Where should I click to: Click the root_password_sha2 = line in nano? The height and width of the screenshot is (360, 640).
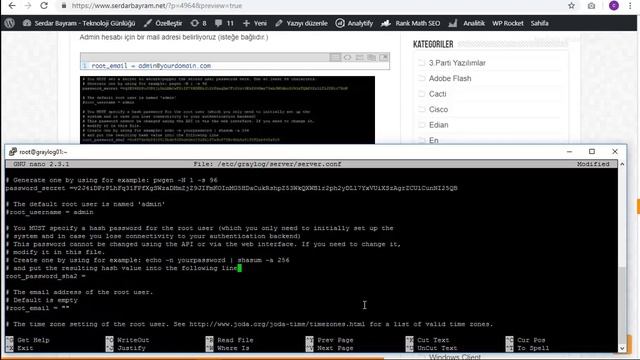46,276
